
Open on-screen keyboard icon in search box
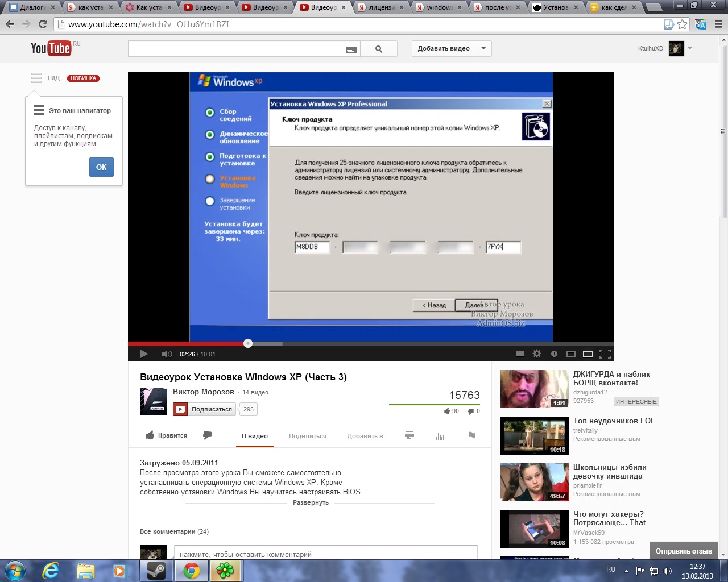click(351, 49)
